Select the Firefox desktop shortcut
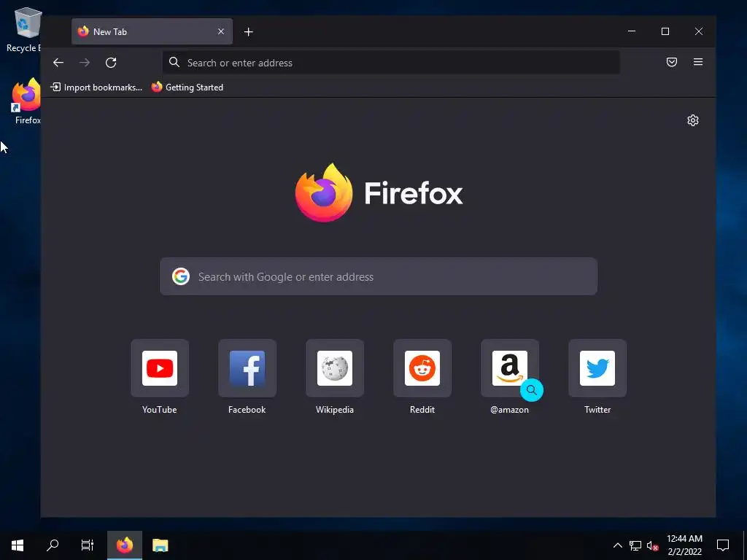 (26, 101)
